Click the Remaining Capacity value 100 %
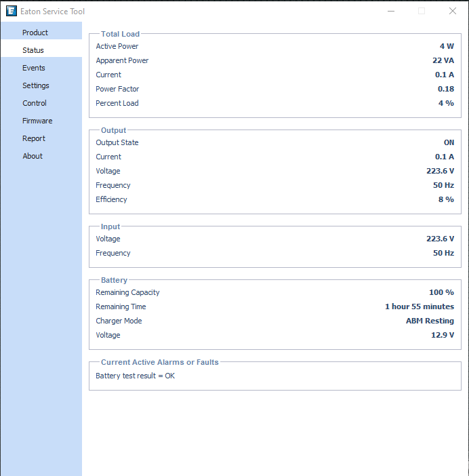469x476 pixels. (x=441, y=292)
